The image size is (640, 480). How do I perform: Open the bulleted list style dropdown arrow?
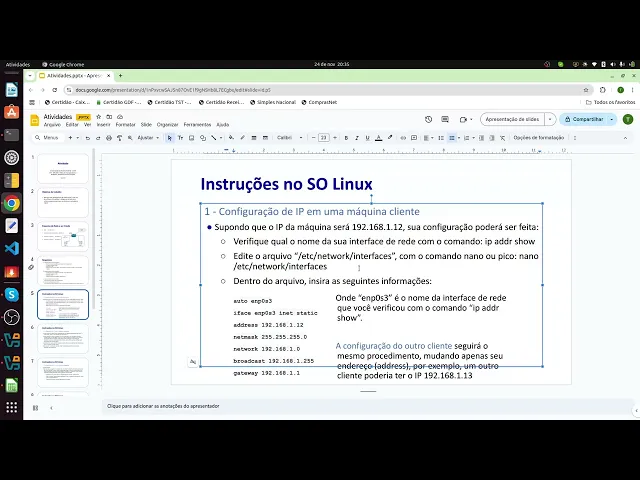[459, 138]
